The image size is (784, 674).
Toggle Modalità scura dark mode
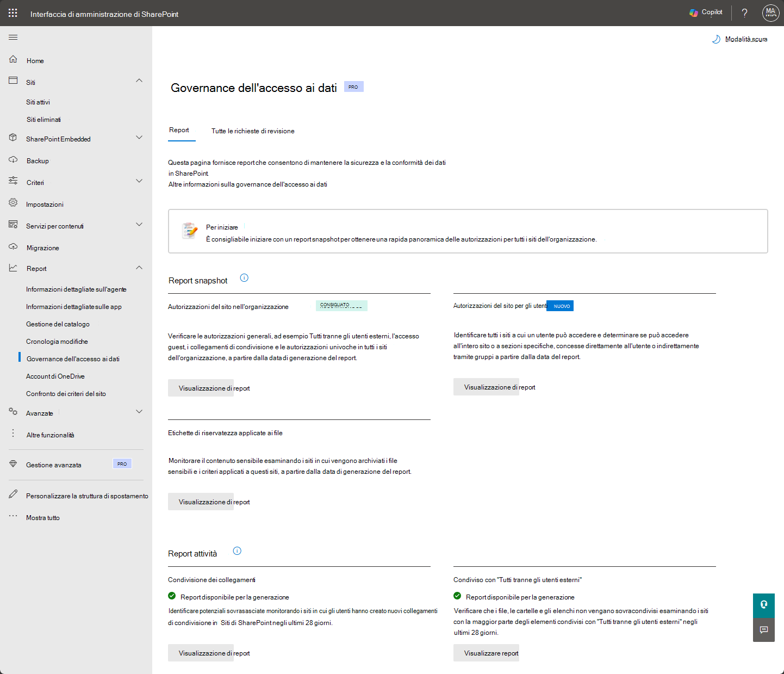click(x=740, y=39)
